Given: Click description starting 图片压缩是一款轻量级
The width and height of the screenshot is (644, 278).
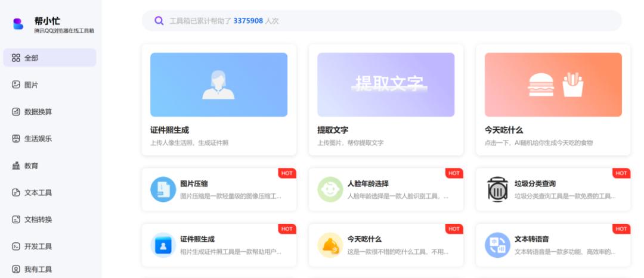Looking at the screenshot, I should tap(231, 196).
